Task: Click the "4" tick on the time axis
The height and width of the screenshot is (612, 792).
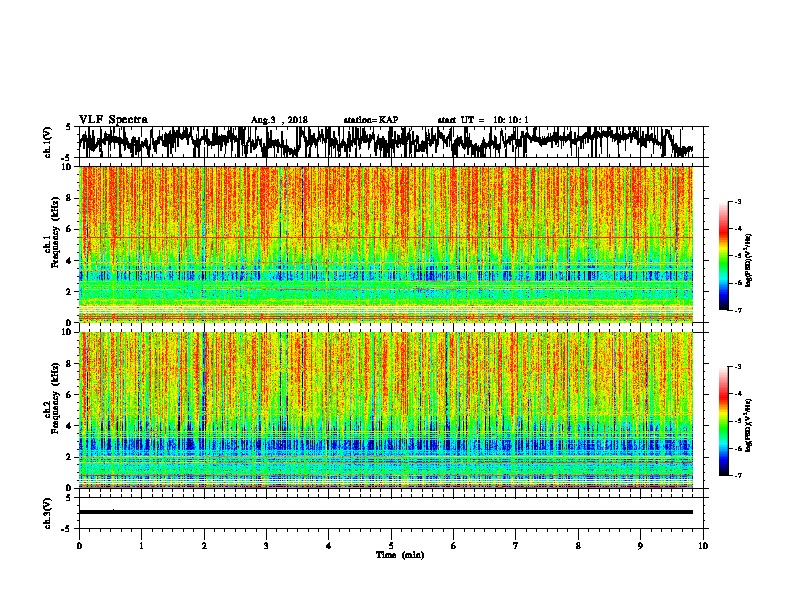Action: [x=328, y=546]
